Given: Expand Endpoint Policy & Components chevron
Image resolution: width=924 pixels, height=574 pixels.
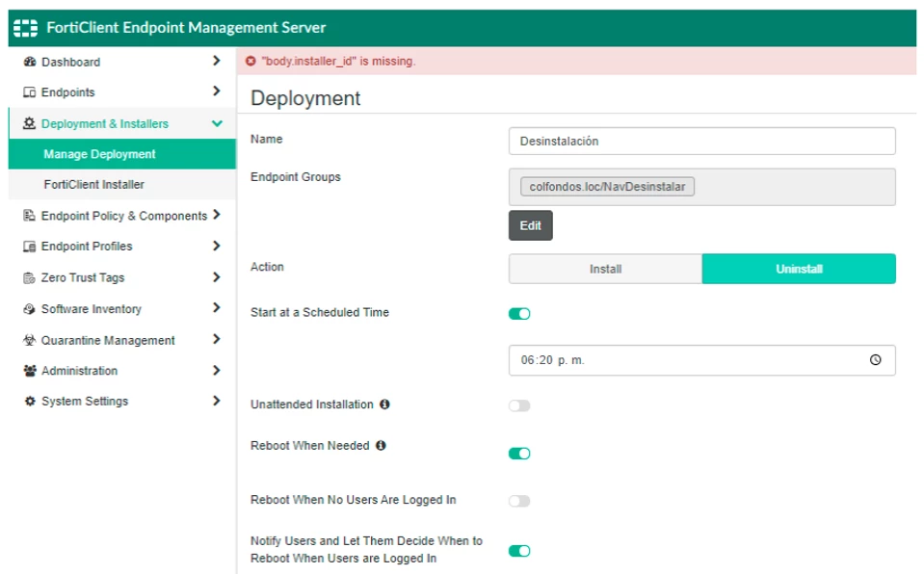Looking at the screenshot, I should 216,215.
